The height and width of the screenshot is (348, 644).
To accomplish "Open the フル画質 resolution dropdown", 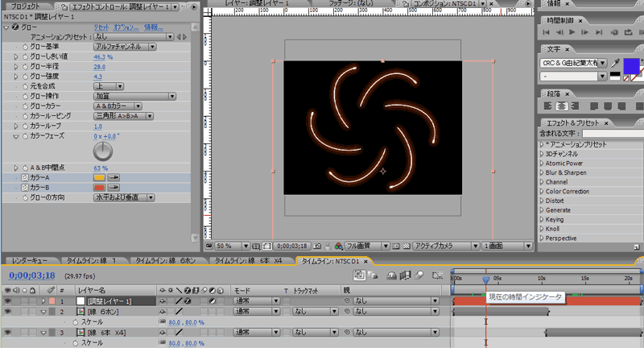I will 367,246.
